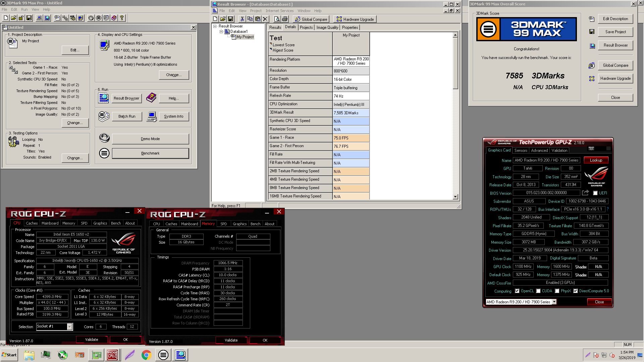Open the Internet Services menu in Result Browser
The height and width of the screenshot is (362, 644).
[x=279, y=11]
